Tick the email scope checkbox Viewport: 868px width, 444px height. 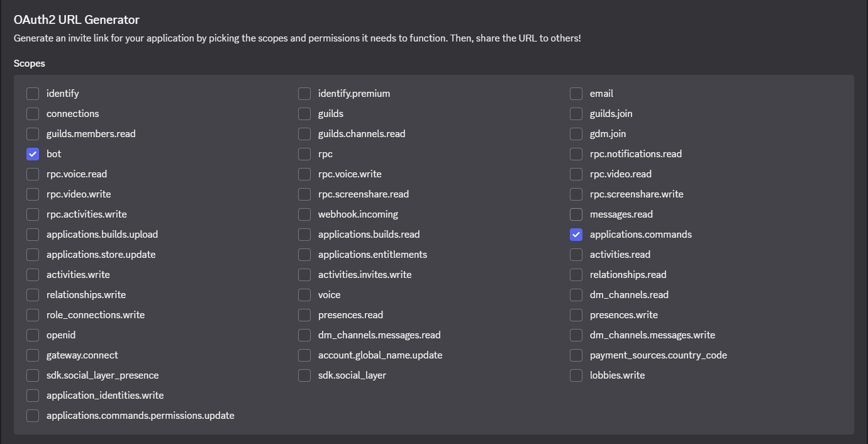[576, 94]
